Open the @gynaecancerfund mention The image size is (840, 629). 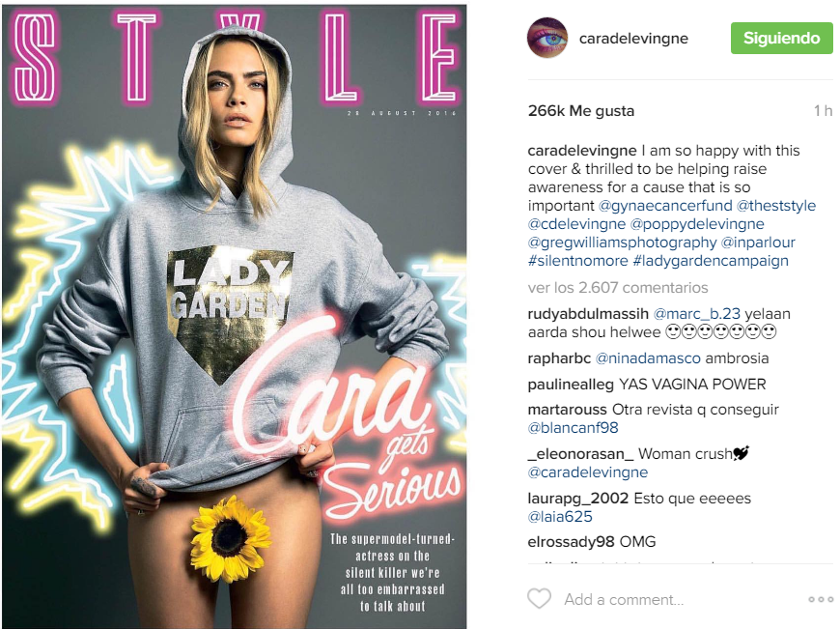(x=665, y=206)
